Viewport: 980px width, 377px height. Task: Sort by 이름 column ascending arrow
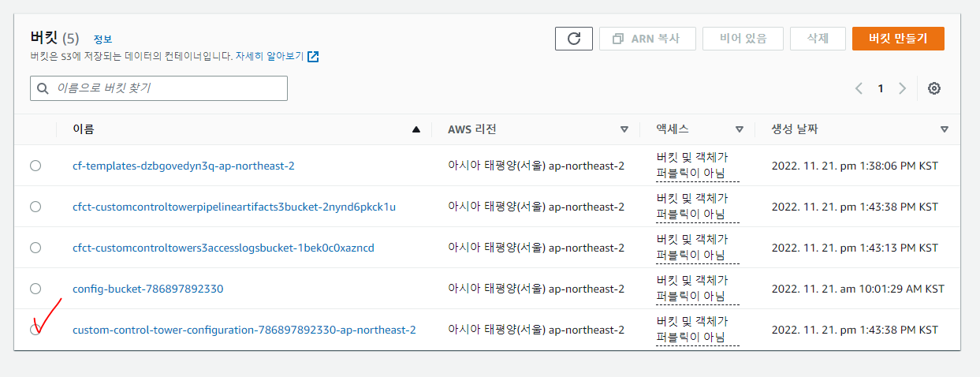[416, 129]
